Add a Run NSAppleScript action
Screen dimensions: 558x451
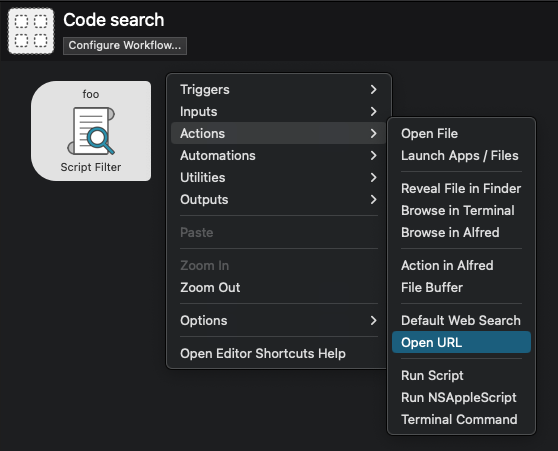click(x=461, y=397)
